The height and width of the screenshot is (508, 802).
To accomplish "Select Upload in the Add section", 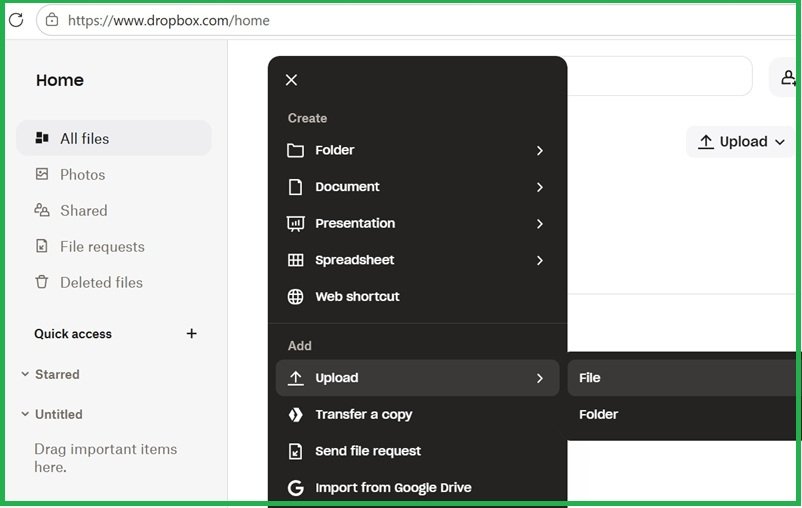I will [417, 378].
